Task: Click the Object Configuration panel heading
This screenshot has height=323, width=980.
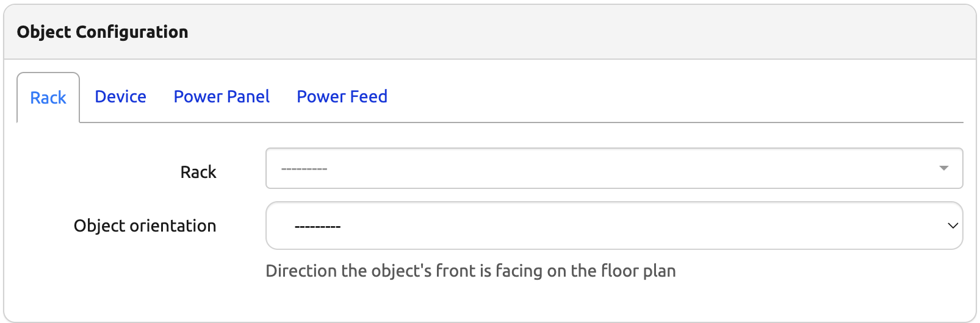Action: click(x=103, y=32)
